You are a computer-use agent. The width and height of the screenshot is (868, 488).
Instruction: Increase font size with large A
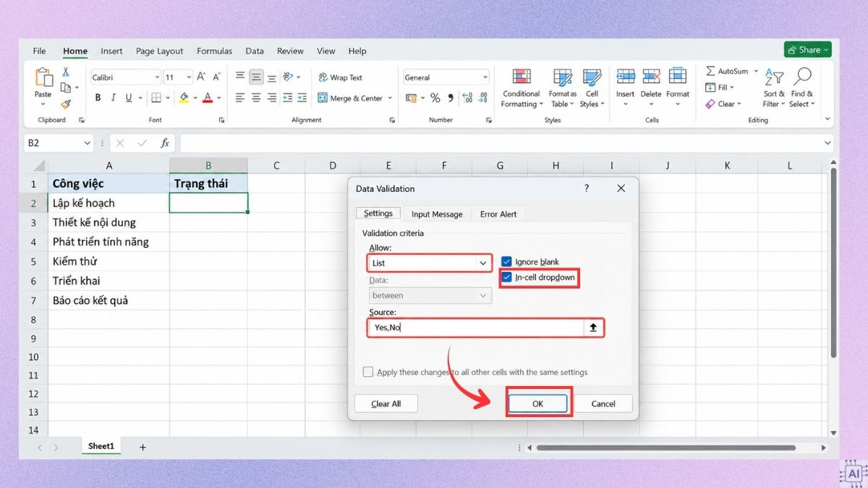pos(202,77)
